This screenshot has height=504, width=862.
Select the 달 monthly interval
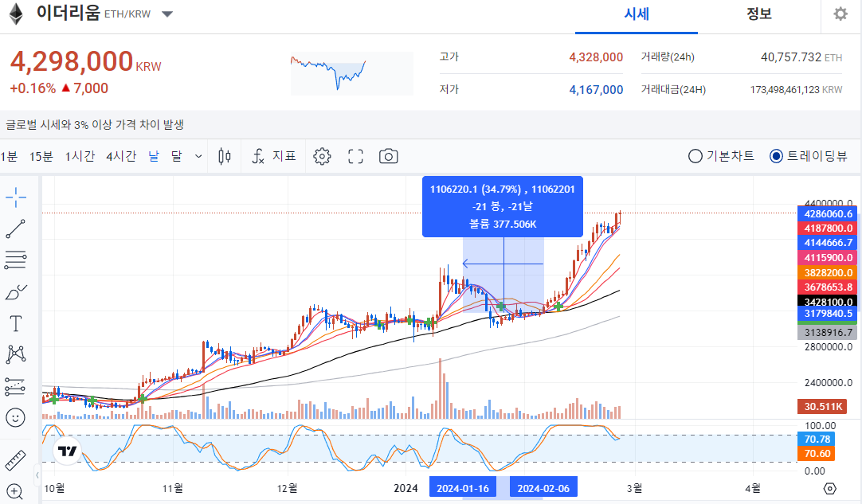point(177,157)
